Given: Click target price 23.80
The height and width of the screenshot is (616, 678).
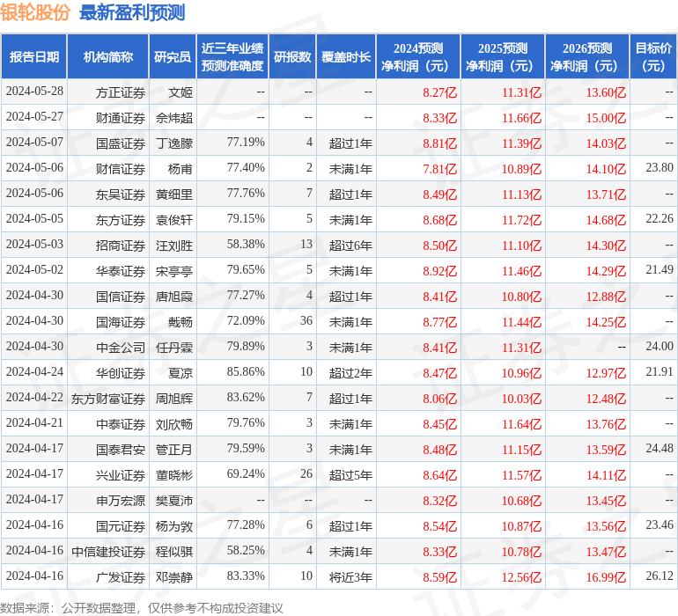Looking at the screenshot, I should [660, 167].
